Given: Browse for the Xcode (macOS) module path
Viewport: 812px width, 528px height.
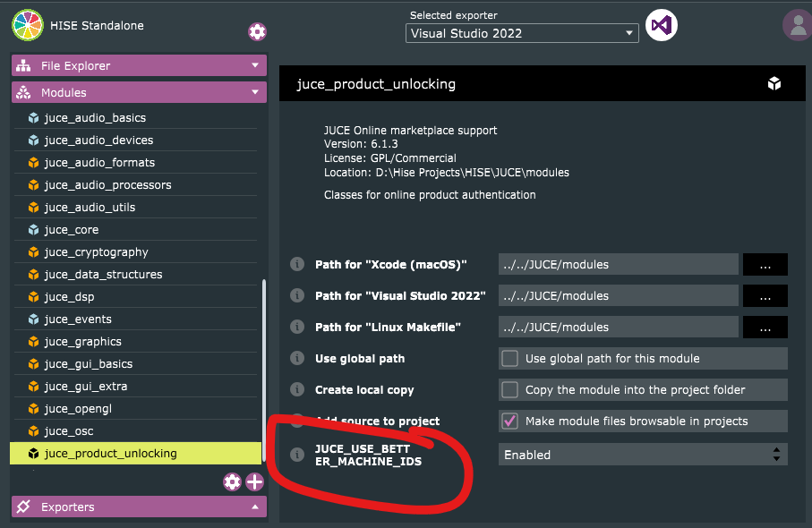Looking at the screenshot, I should pyautogui.click(x=765, y=265).
